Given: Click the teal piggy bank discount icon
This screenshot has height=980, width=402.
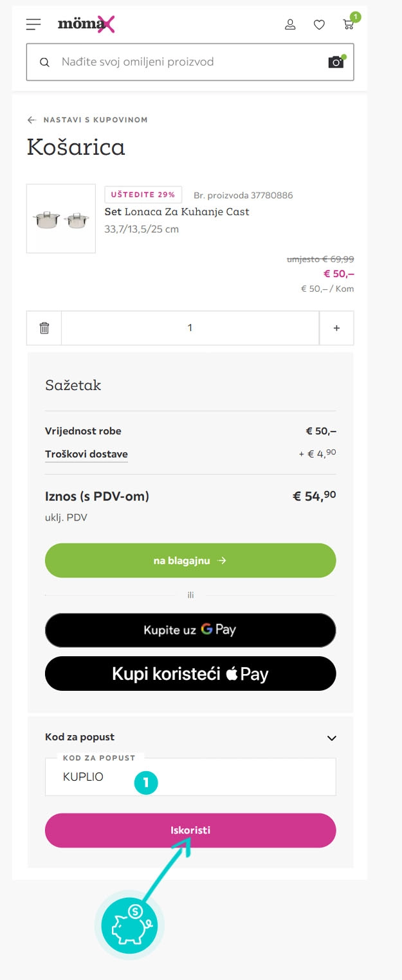Looking at the screenshot, I should (x=129, y=925).
